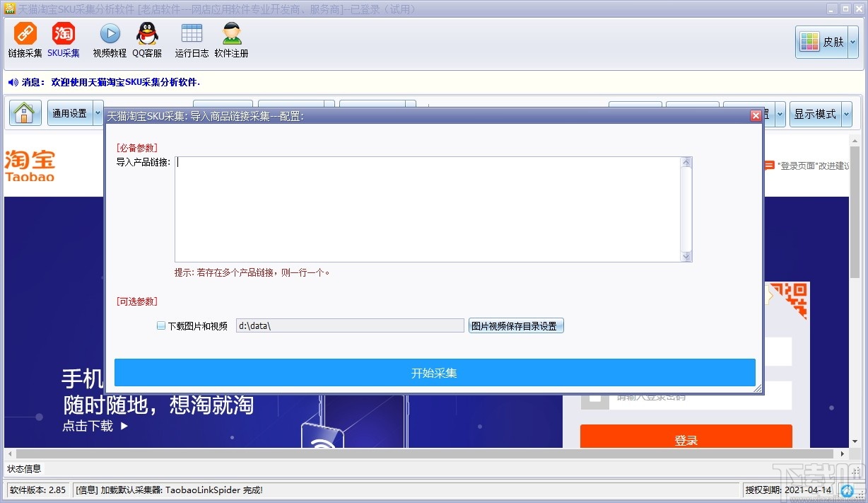
Task: Open the 运行日志 log viewer
Action: (x=191, y=40)
